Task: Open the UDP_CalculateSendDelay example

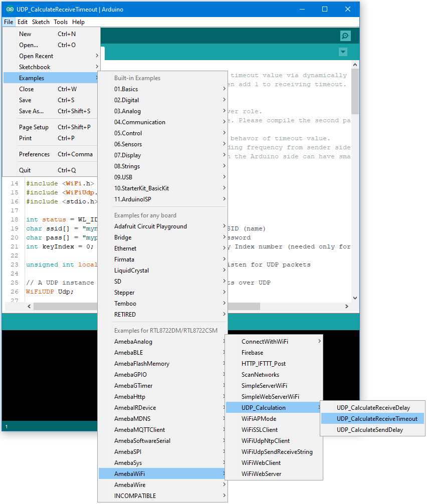Action: pyautogui.click(x=373, y=430)
